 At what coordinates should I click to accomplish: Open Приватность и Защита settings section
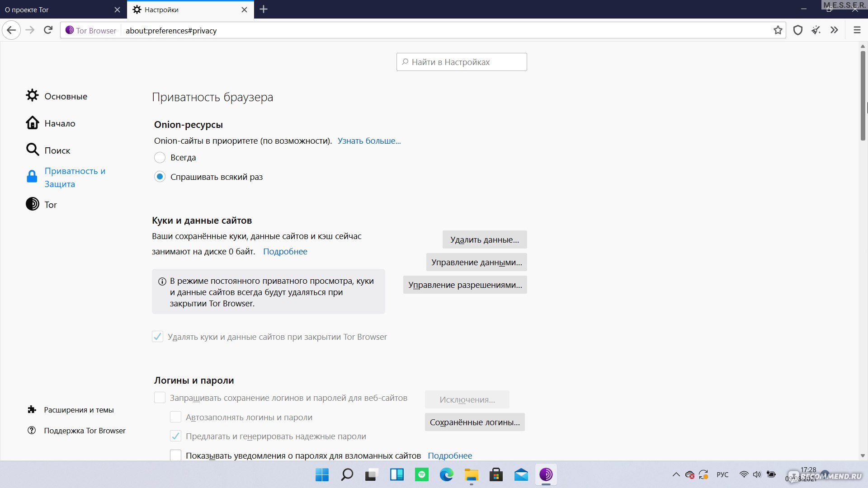point(75,177)
